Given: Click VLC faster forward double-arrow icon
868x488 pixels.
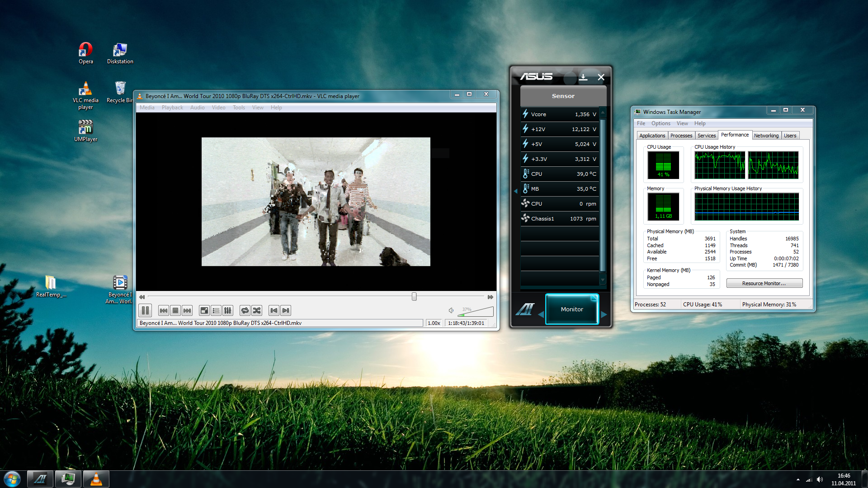Looking at the screenshot, I should click(x=491, y=297).
